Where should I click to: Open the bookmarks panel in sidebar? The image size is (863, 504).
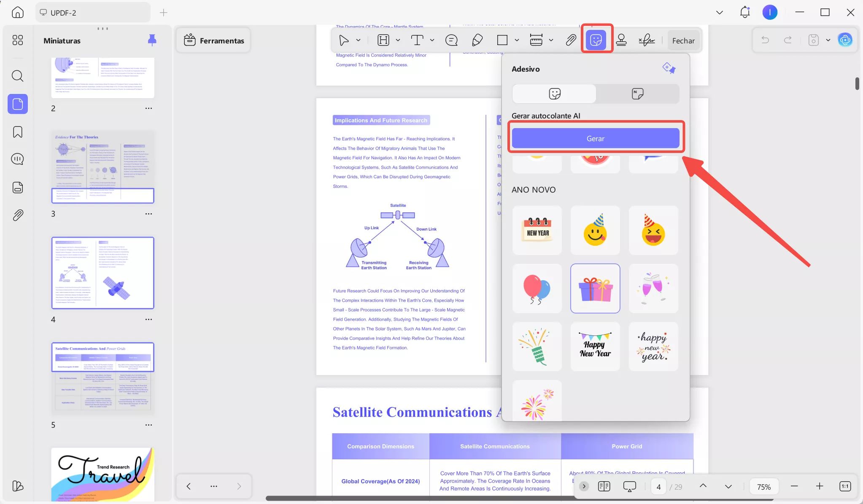[18, 132]
